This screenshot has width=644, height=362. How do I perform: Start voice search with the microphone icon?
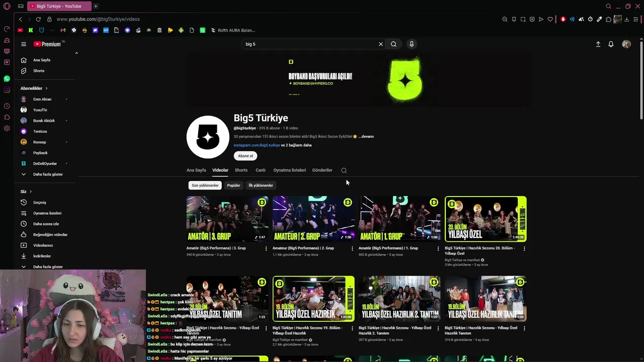coord(412,44)
